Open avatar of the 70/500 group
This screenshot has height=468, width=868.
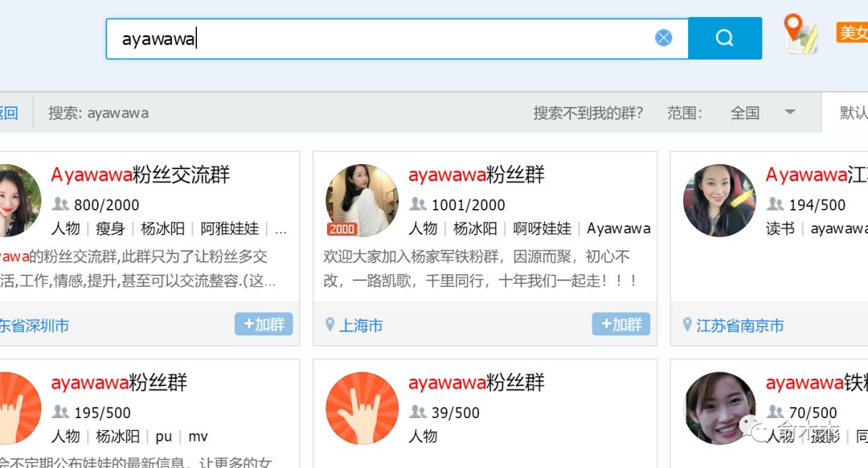click(x=719, y=408)
